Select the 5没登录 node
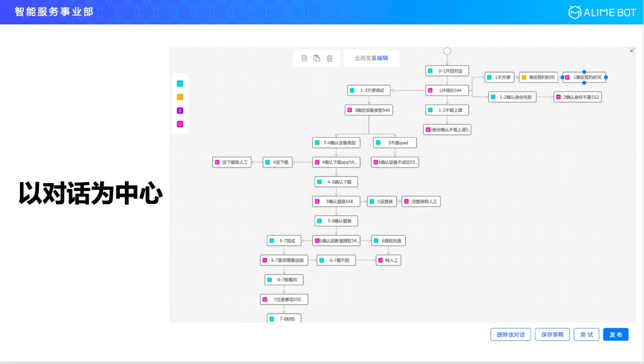644x364 pixels. click(382, 201)
